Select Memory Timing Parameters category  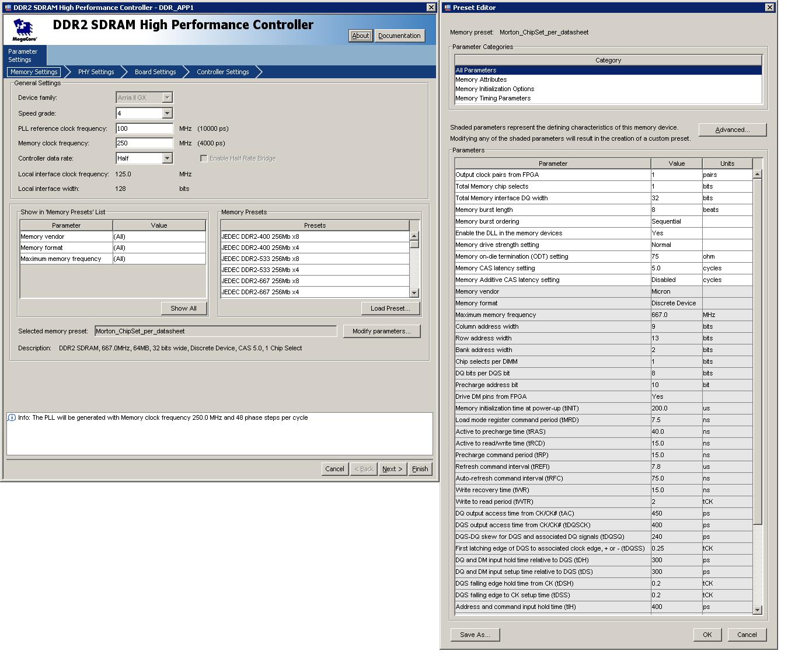click(493, 98)
